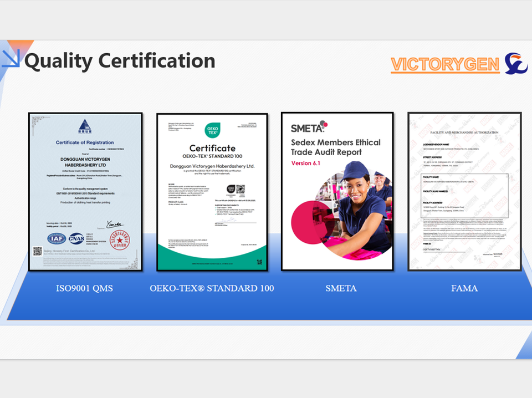Click the Victorygen swirl logo icon
This screenshot has width=532, height=398.
(516, 63)
